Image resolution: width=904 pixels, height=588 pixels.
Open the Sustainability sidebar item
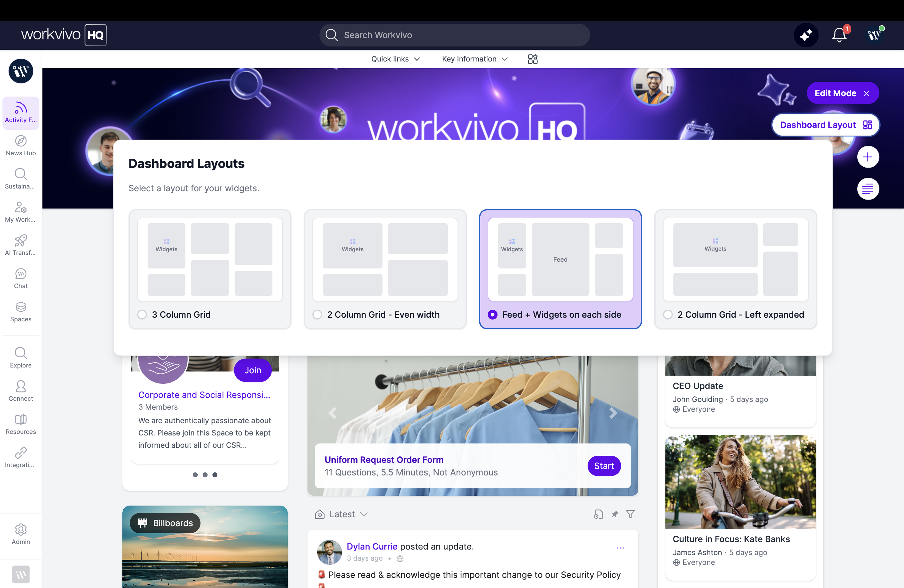tap(21, 179)
